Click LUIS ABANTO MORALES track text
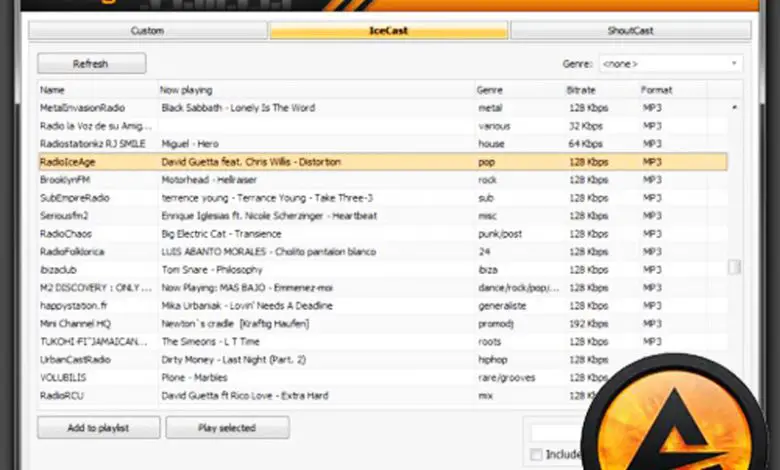This screenshot has width=780, height=470. [x=269, y=252]
